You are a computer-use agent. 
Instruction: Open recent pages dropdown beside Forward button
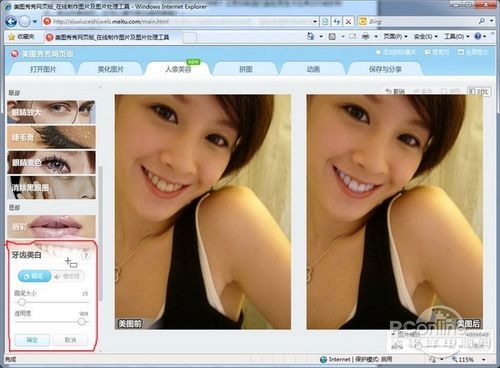click(x=35, y=22)
